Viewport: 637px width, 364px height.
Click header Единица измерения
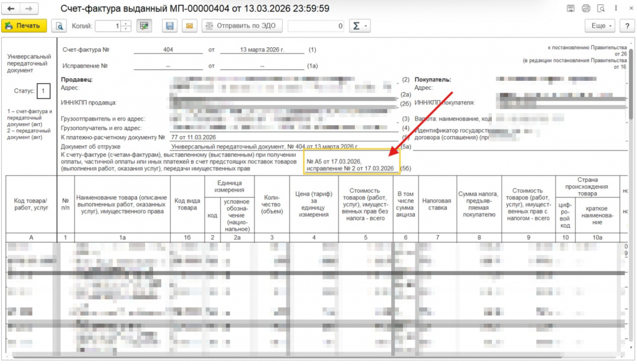(230, 187)
